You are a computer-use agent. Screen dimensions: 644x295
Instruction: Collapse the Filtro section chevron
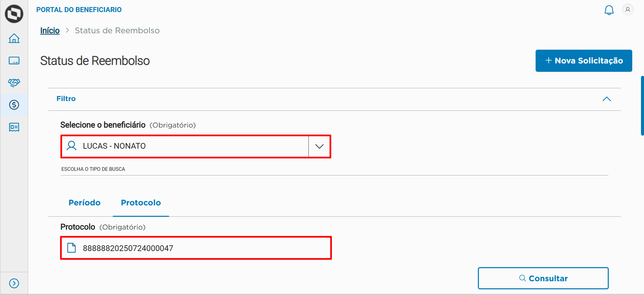tap(606, 99)
